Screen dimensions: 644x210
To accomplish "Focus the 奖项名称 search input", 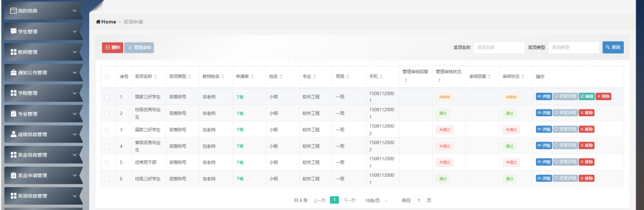I will tap(499, 47).
